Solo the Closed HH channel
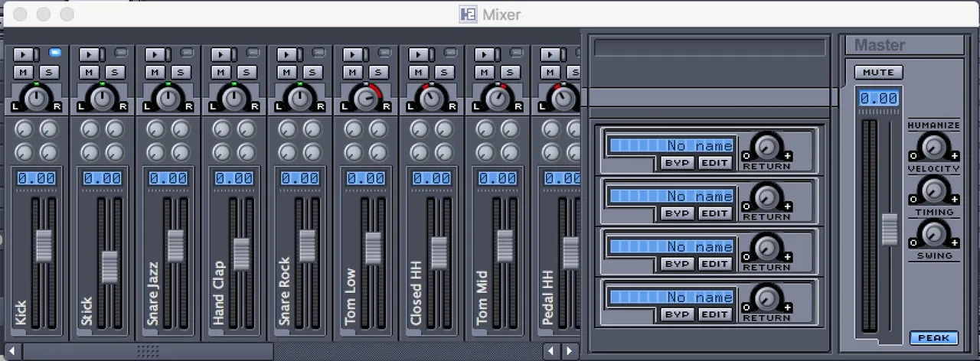 (x=443, y=72)
